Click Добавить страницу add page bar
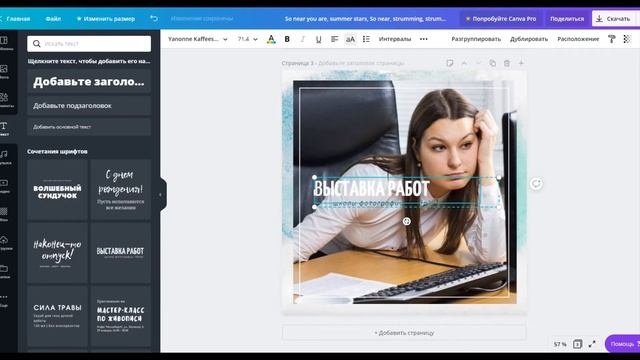 coord(404,333)
